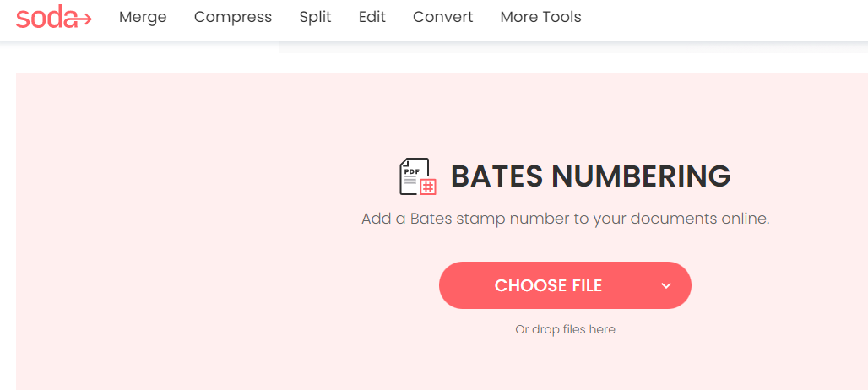Click the red hash badge on PDF icon
Screen dimensions: 868x390
pos(428,187)
